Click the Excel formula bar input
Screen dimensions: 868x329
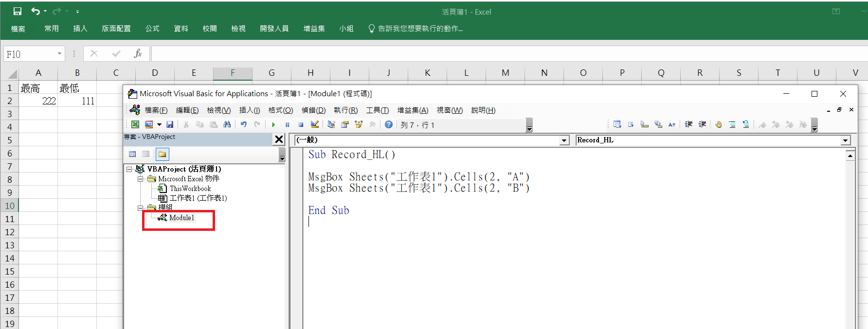point(509,54)
